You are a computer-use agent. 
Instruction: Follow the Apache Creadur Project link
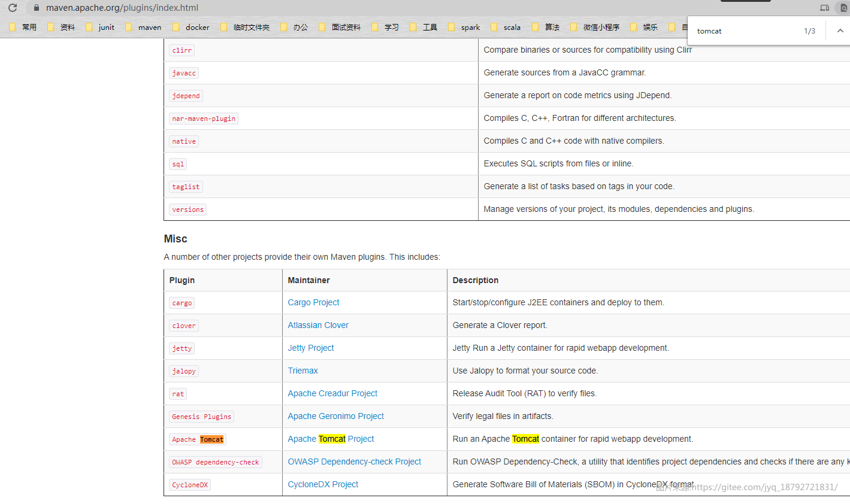332,393
